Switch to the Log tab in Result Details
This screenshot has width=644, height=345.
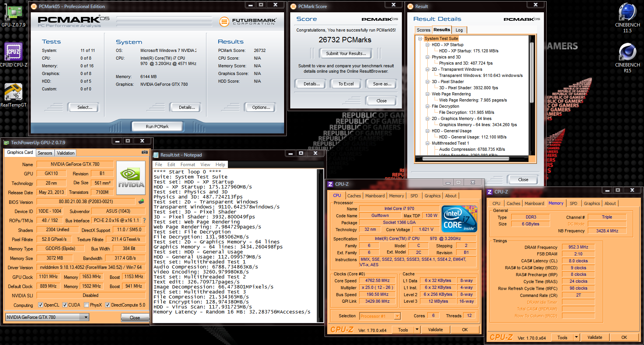[x=459, y=30]
